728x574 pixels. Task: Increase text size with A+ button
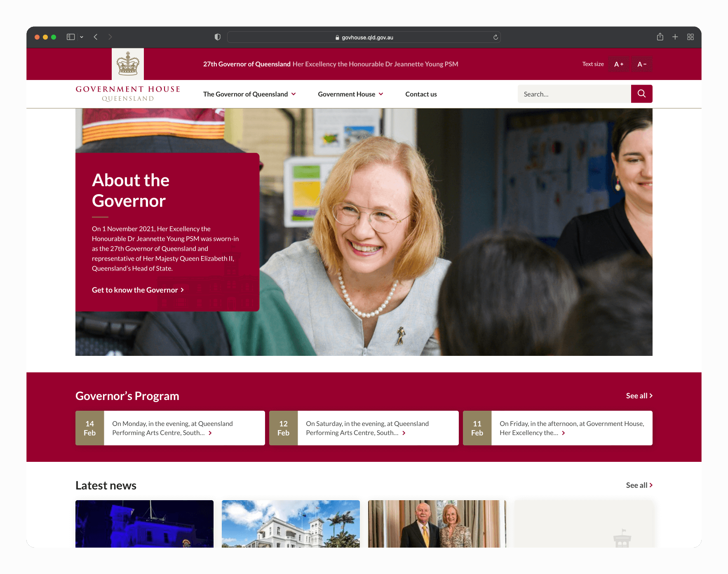click(x=619, y=64)
